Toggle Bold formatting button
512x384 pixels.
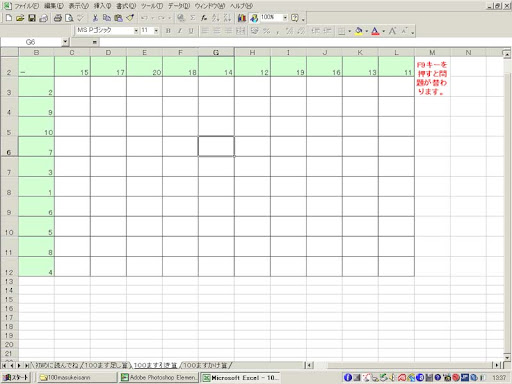click(168, 31)
